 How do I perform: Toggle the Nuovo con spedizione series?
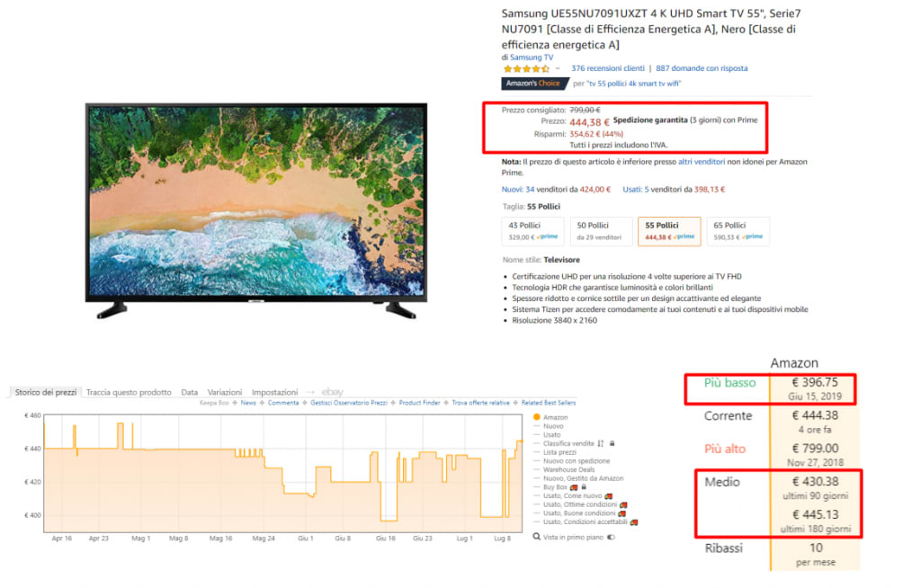click(x=577, y=461)
